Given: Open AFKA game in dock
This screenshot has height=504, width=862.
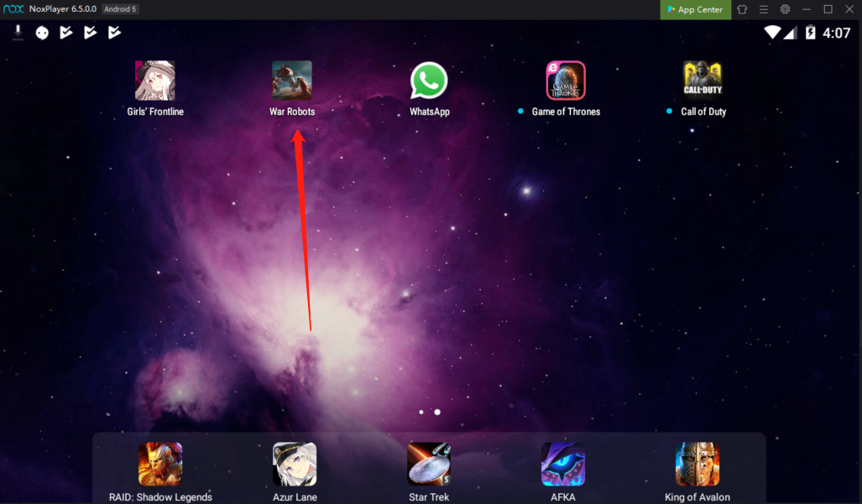Looking at the screenshot, I should (562, 465).
